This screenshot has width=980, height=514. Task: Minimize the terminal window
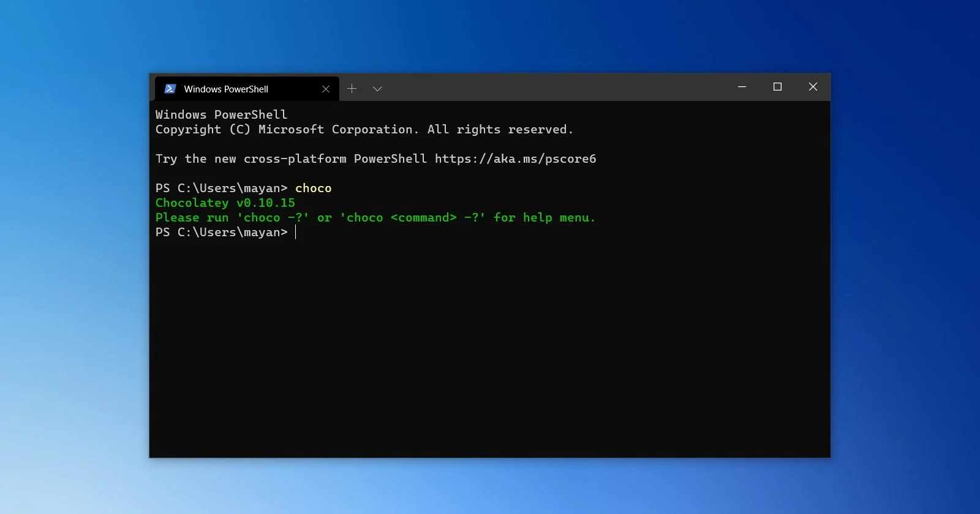tap(742, 87)
